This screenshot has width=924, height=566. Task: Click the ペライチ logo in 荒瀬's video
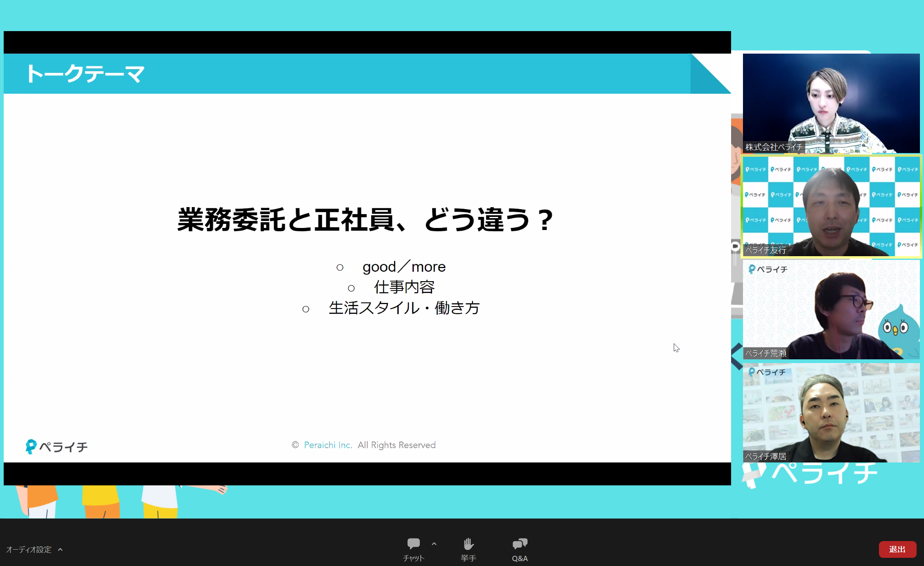[x=768, y=269]
